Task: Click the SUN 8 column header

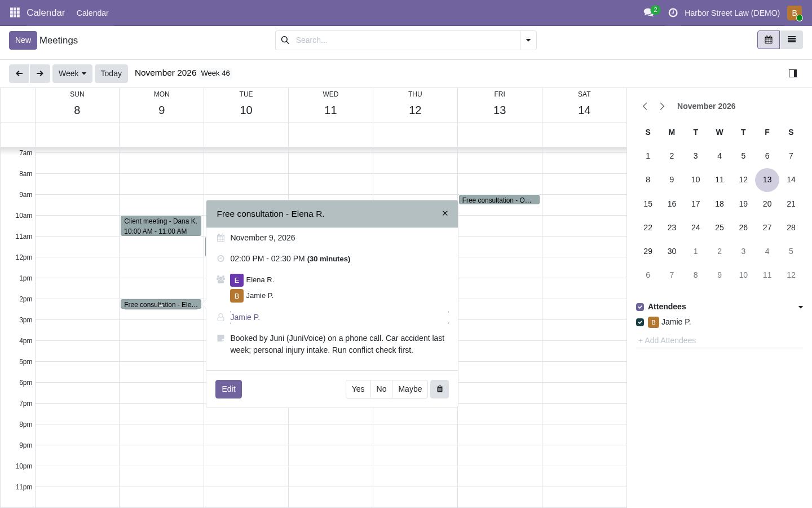Action: 77,104
